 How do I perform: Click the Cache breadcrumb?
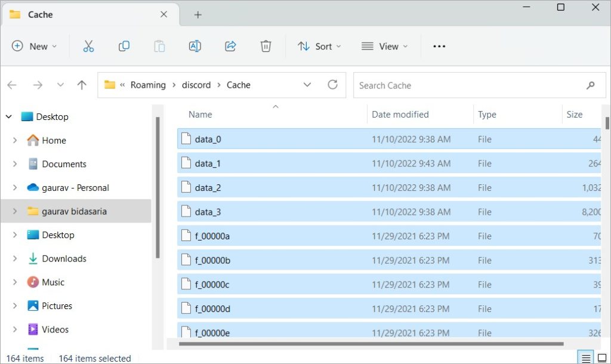click(x=239, y=85)
